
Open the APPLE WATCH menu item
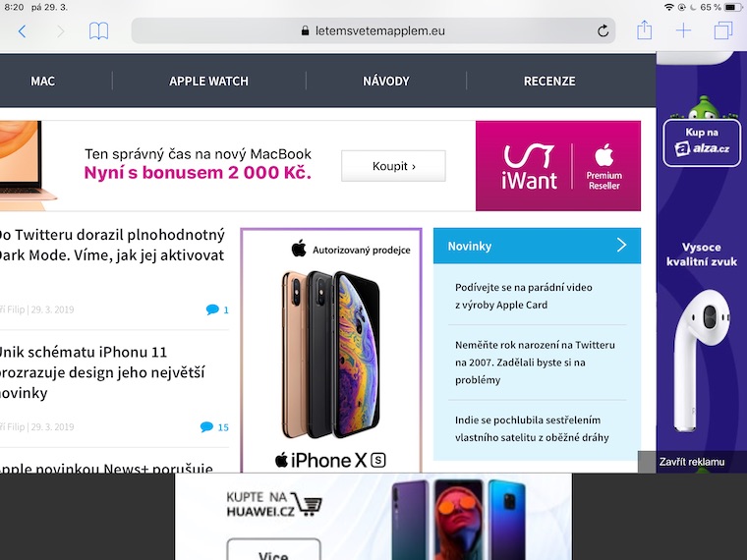pyautogui.click(x=208, y=81)
